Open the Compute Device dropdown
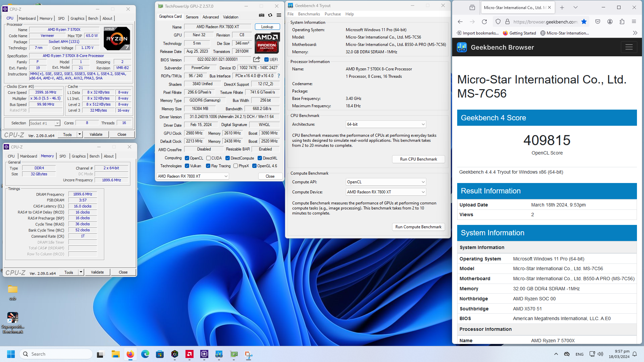644x362 pixels. click(386, 192)
